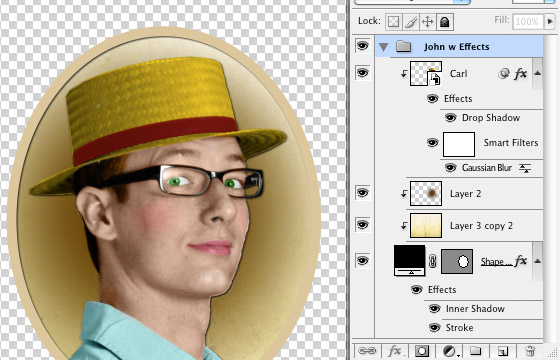Screen dimensions: 560x360
Task: Toggle Stroke effect visibility
Action: [434, 327]
